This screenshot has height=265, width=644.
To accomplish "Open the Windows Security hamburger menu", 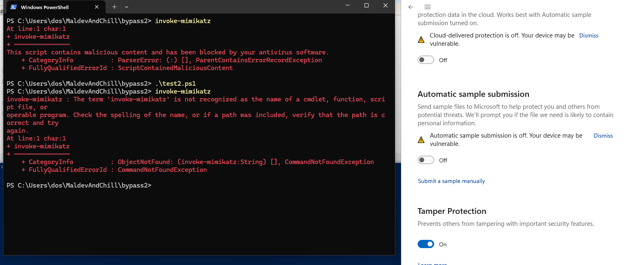I will [x=428, y=7].
